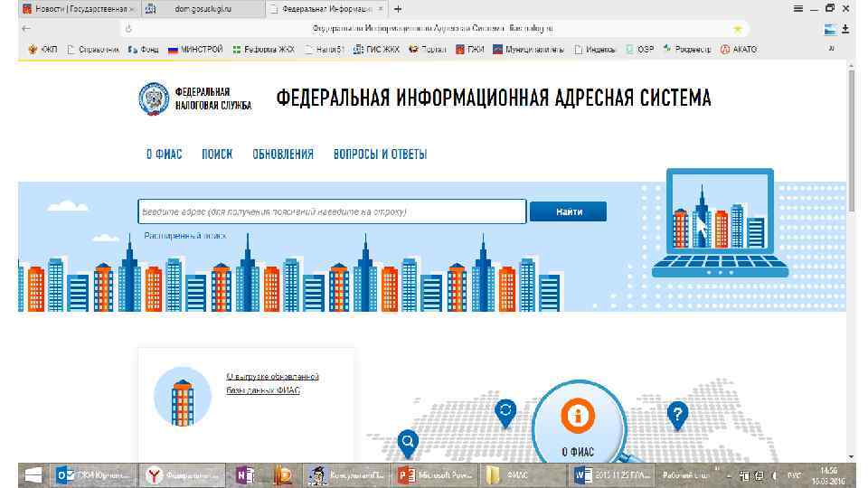The width and height of the screenshot is (868, 488).
Task: Click the РУС language indicator
Action: (x=795, y=476)
